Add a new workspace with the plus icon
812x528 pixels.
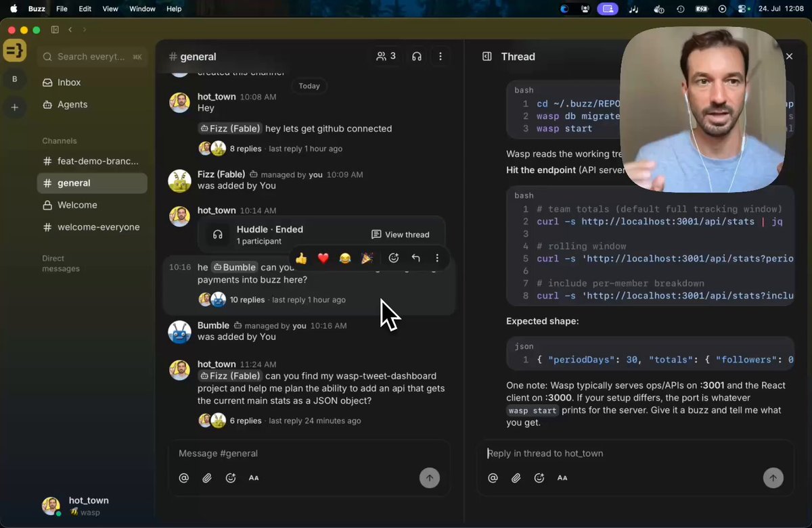[x=15, y=107]
